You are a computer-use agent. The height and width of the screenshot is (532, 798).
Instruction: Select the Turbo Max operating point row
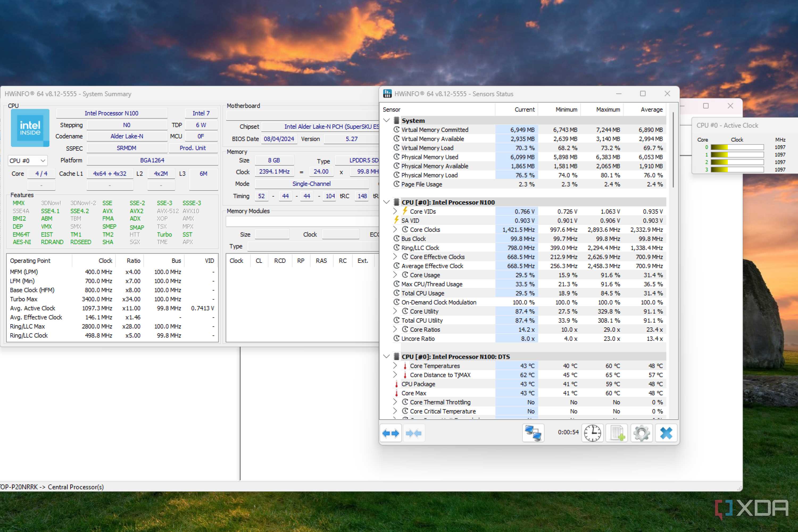112,299
